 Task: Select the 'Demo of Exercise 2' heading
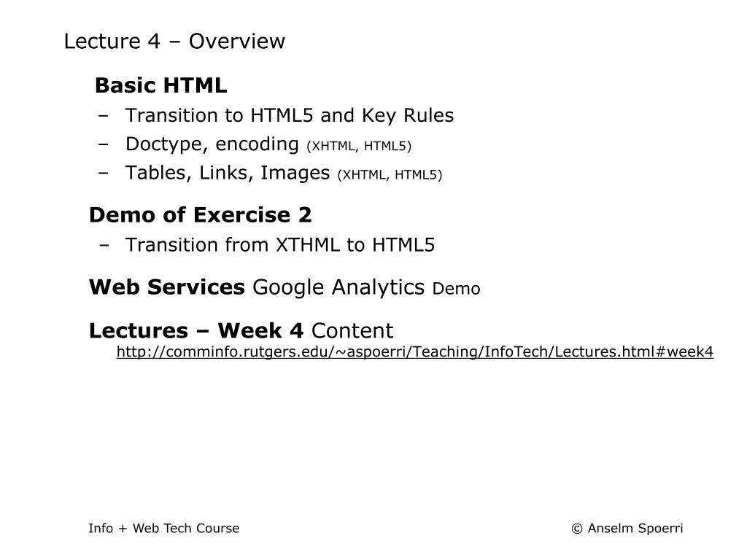coord(200,215)
